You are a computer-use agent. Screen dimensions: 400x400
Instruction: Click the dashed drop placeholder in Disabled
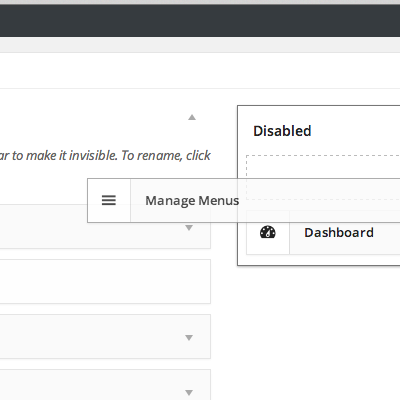323,166
